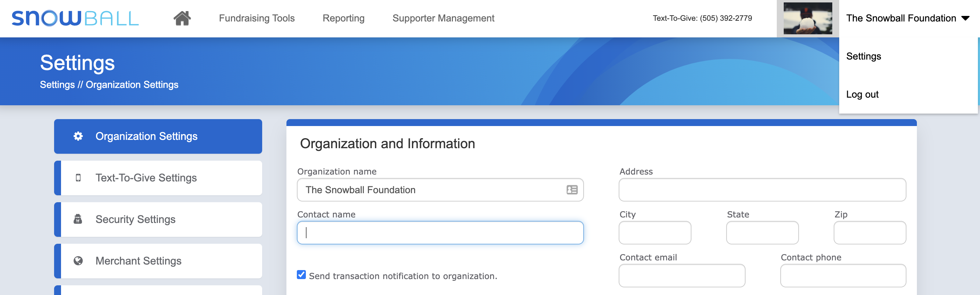Screen dimensions: 980x295
Task: Click the Snowball logo
Action: pos(75,18)
